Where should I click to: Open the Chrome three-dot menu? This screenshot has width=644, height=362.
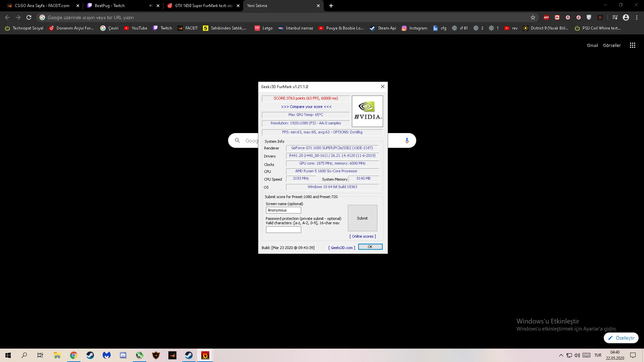[x=637, y=17]
